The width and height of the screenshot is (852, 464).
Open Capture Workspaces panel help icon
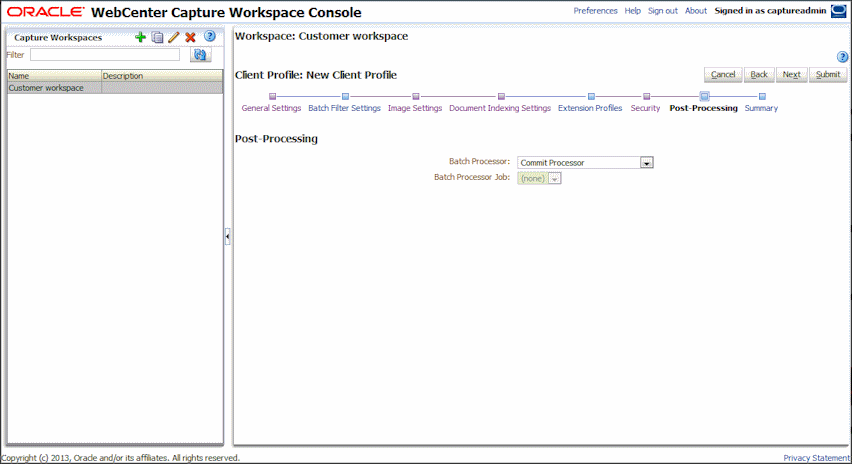point(210,36)
